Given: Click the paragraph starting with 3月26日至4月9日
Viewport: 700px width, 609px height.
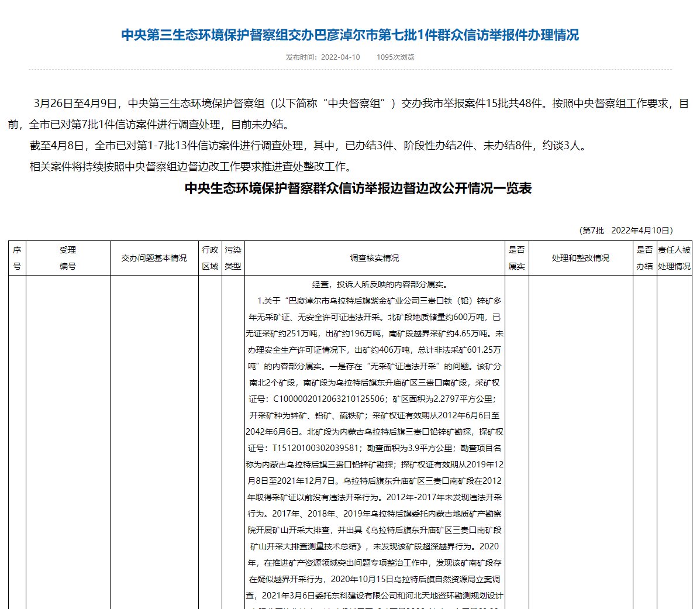Looking at the screenshot, I should 350,114.
